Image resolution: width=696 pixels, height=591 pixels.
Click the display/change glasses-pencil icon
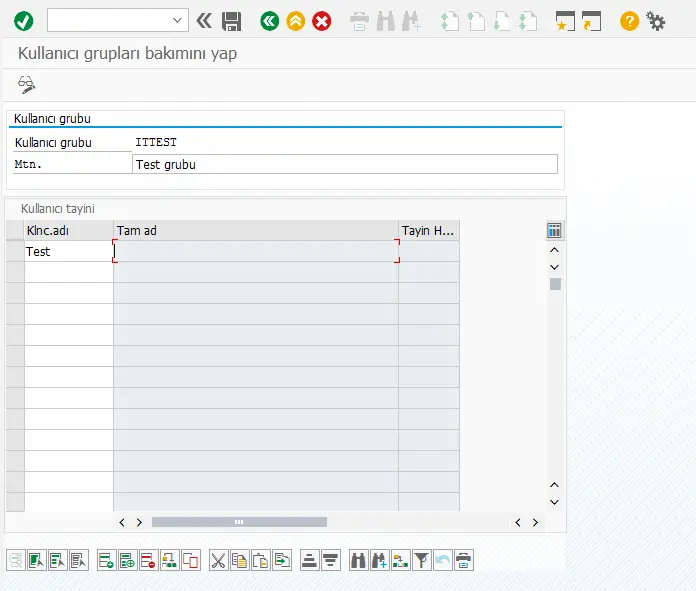coord(27,85)
